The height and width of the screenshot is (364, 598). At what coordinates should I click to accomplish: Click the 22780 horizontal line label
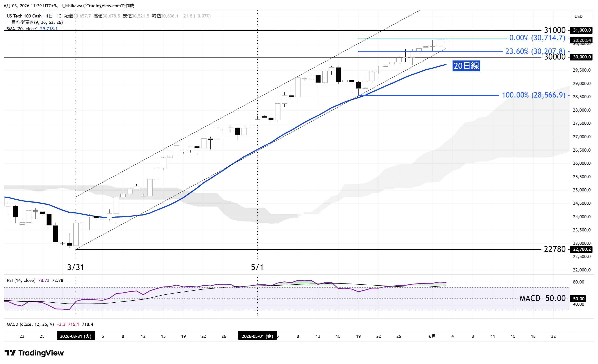(555, 249)
